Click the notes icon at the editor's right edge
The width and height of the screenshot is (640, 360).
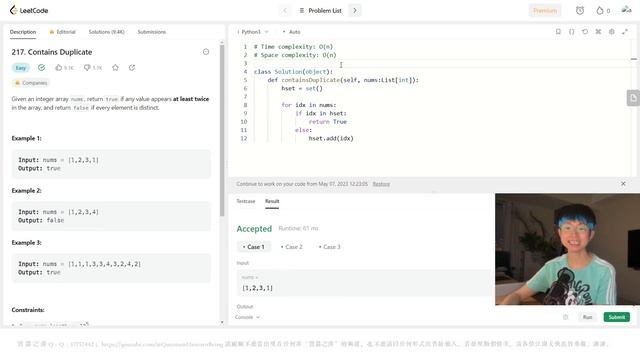(x=633, y=98)
